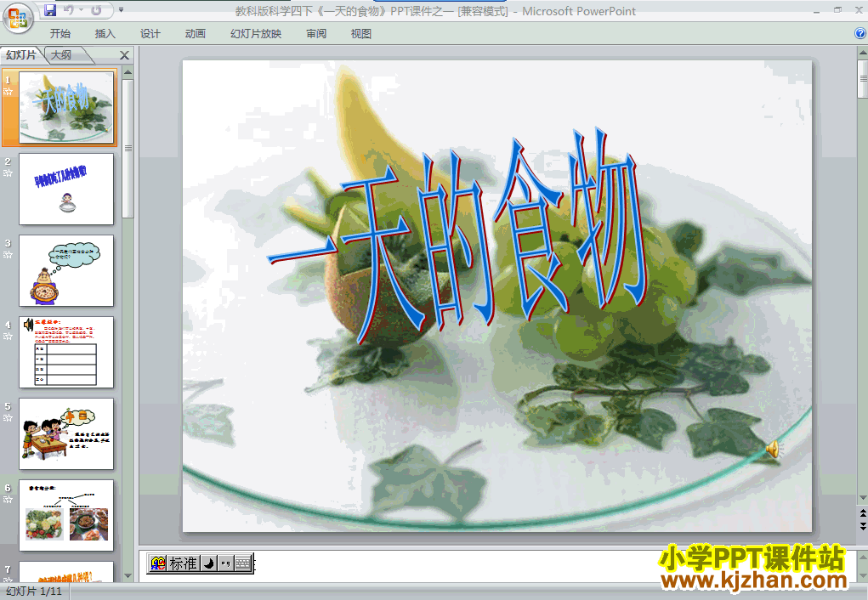
Task: Switch to the 大纲 outline pane tab
Action: (x=61, y=54)
